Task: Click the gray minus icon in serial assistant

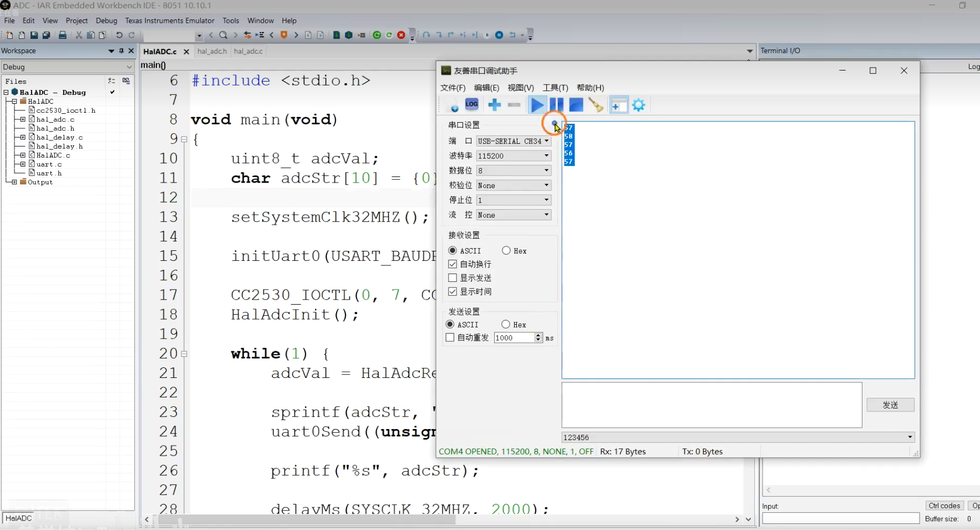Action: pos(514,104)
